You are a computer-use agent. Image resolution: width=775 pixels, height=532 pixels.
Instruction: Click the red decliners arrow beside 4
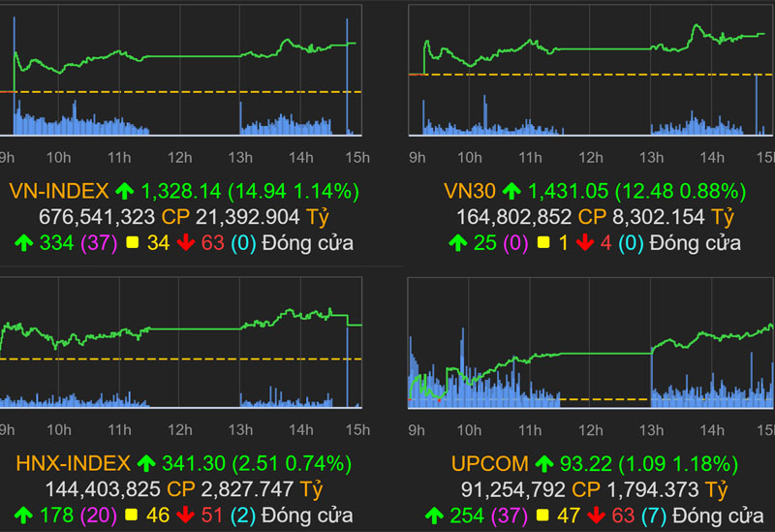point(585,242)
